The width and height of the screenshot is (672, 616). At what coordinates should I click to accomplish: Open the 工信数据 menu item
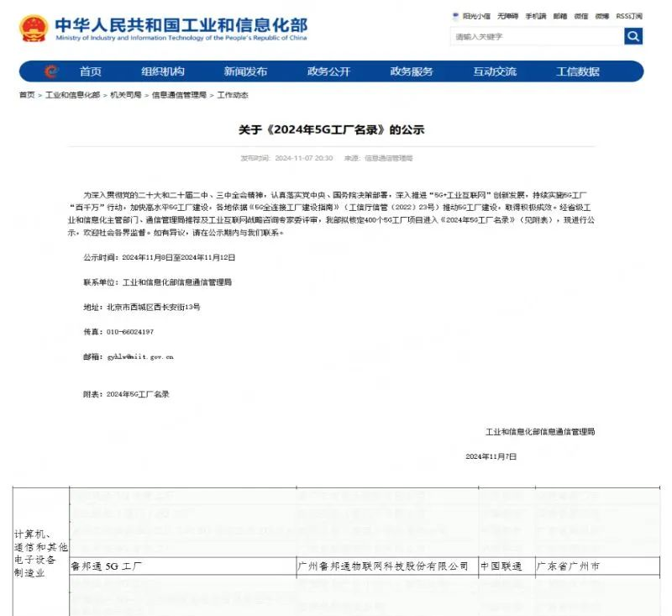click(x=578, y=71)
